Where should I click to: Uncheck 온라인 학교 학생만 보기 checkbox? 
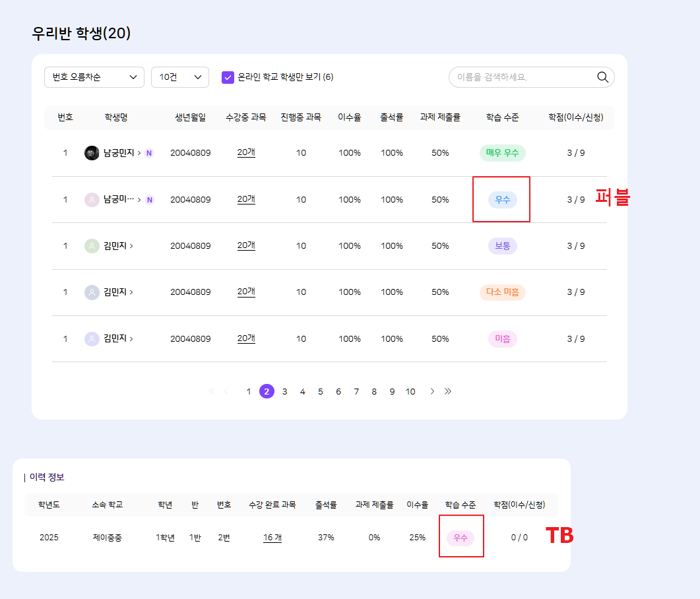[x=228, y=77]
